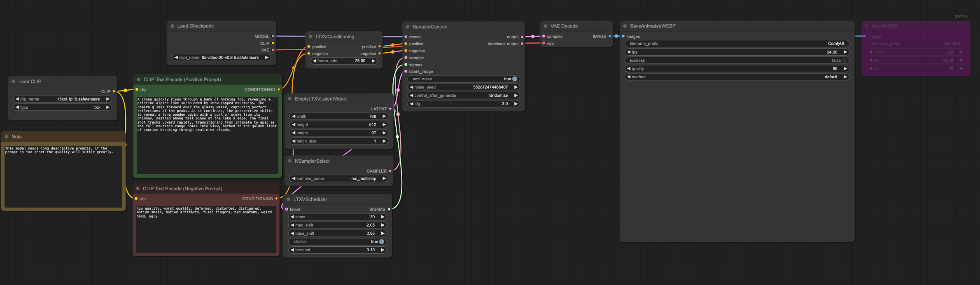
Task: Increase frame_rate with its right arrow
Action: 373,61
